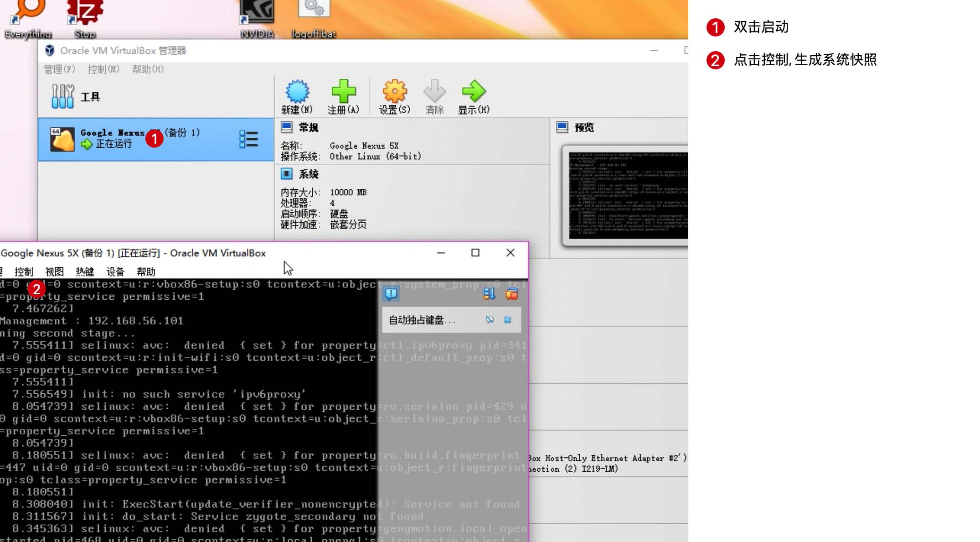Click the don't-show-again icon on keyboard notification

pos(490,320)
